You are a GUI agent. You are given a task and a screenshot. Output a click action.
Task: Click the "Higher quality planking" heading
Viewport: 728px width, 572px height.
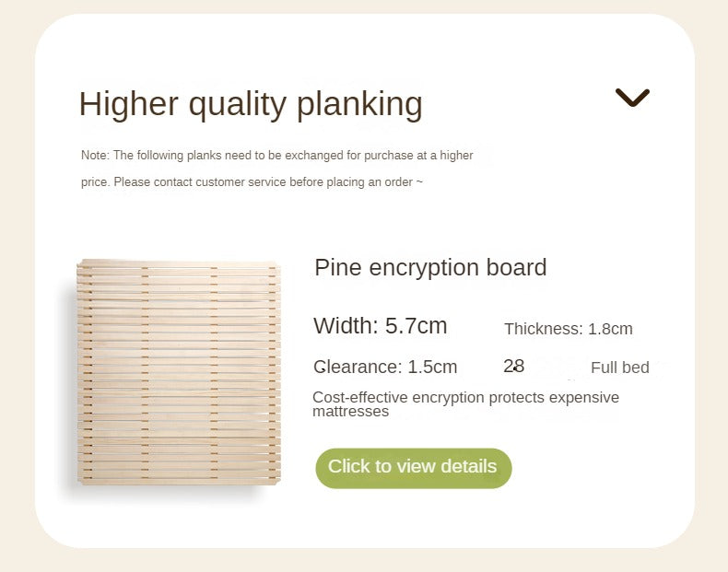pyautogui.click(x=251, y=104)
